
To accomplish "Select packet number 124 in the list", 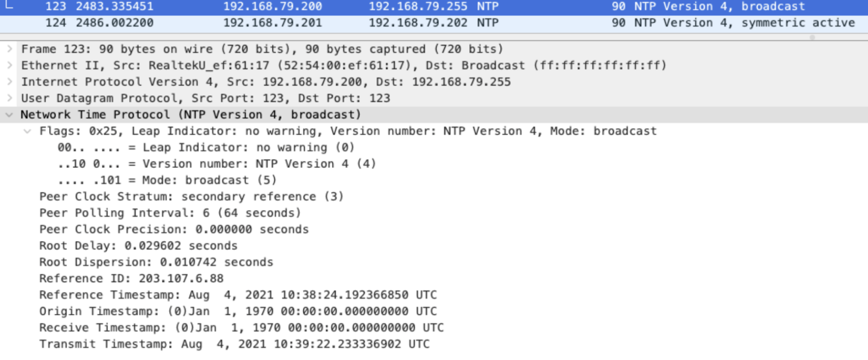I will tap(290, 22).
